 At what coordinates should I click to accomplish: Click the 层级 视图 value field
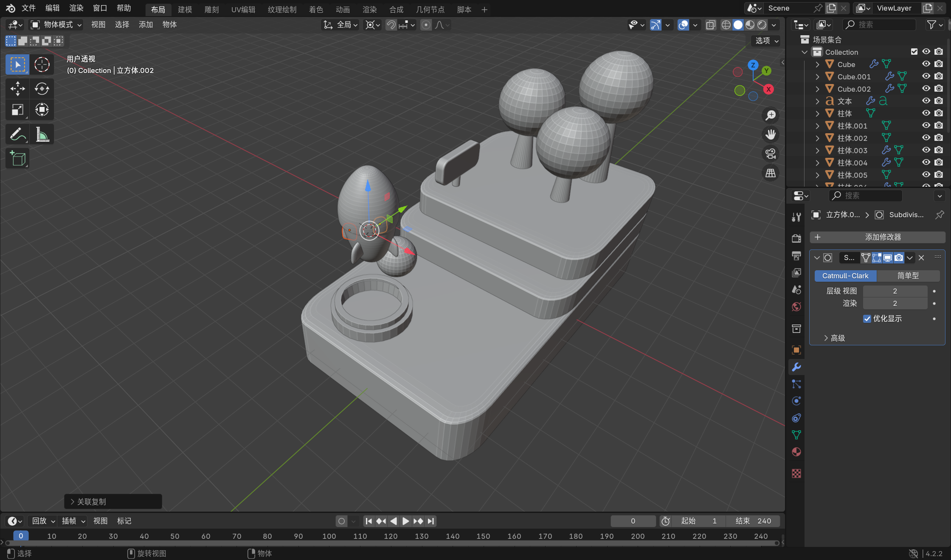coord(895,291)
